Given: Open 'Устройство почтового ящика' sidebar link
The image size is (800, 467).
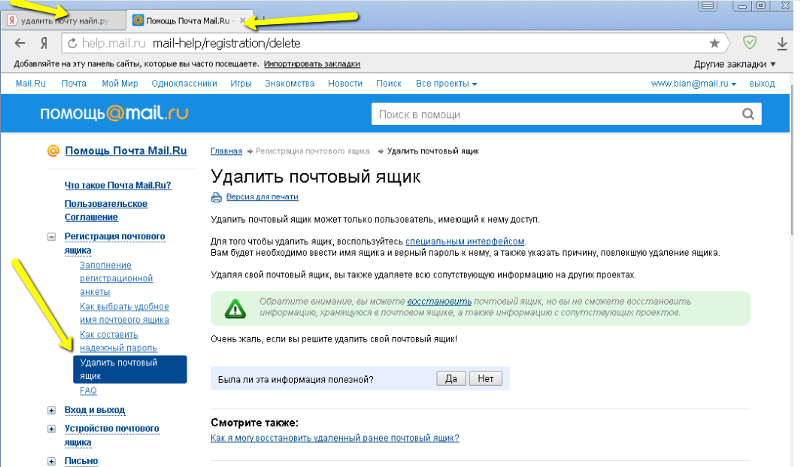Looking at the screenshot, I should click(x=112, y=435).
